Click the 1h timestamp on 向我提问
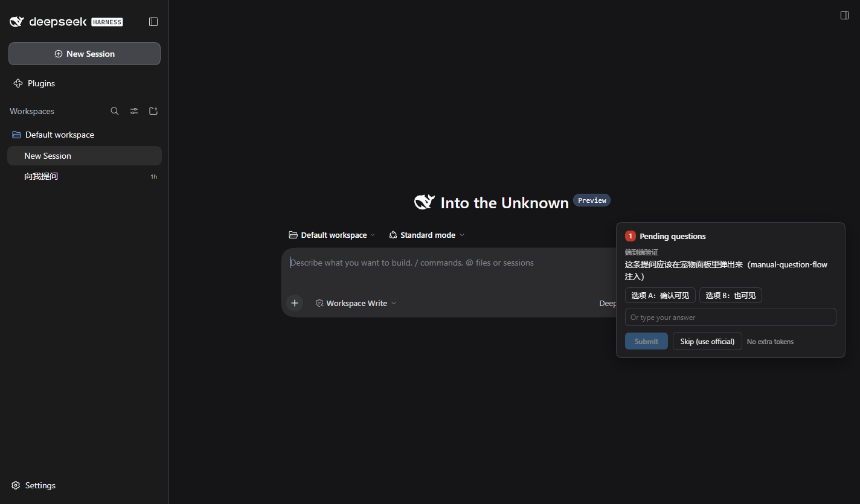Viewport: 860px width, 504px height. point(153,177)
